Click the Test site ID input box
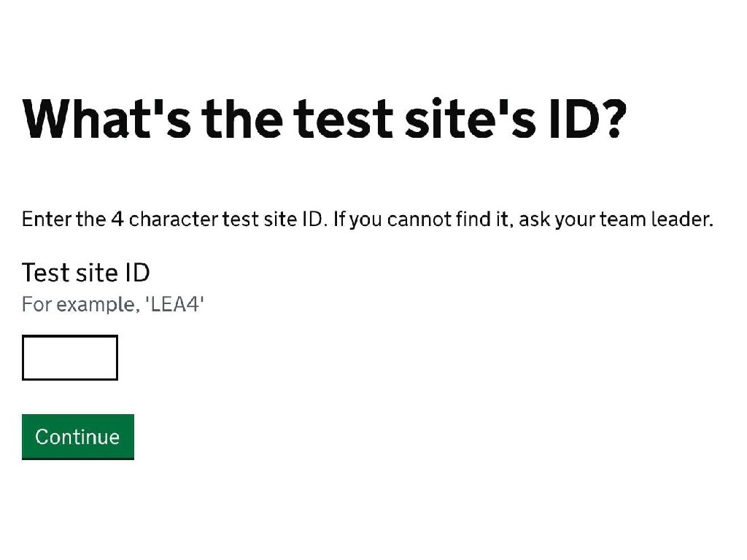 (70, 358)
